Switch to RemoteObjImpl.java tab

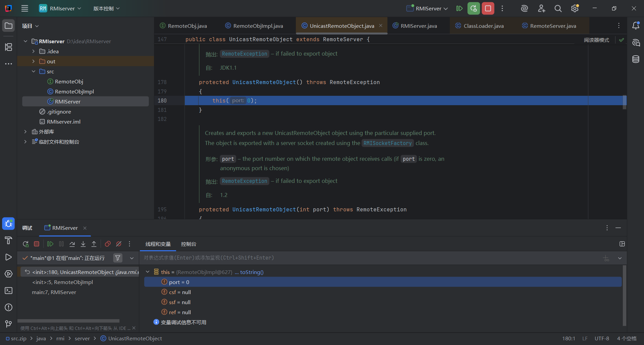(x=258, y=26)
